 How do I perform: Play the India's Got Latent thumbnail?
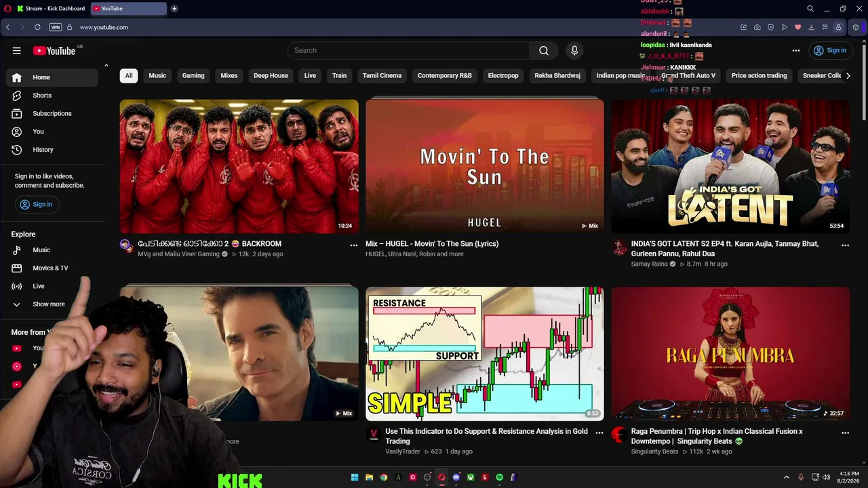(x=730, y=166)
